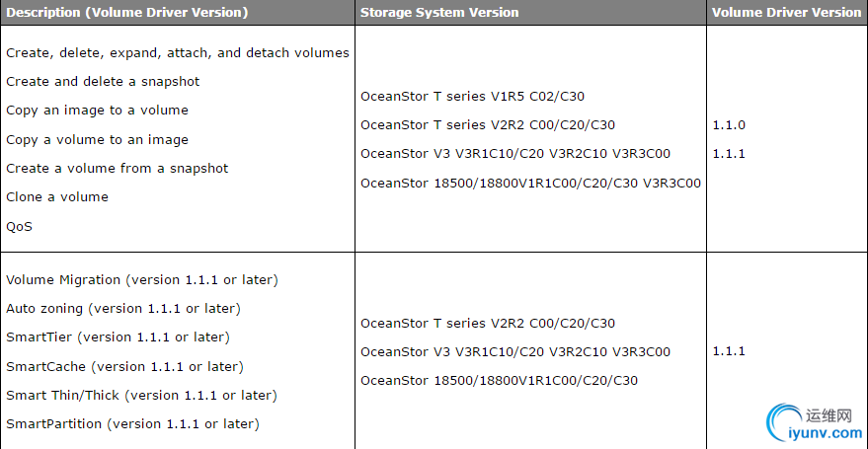868x449 pixels.
Task: Click the Copy an image to a volume text
Action: tap(97, 111)
